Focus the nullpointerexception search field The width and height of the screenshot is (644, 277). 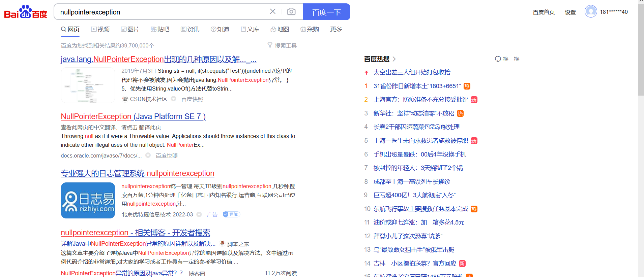(162, 12)
